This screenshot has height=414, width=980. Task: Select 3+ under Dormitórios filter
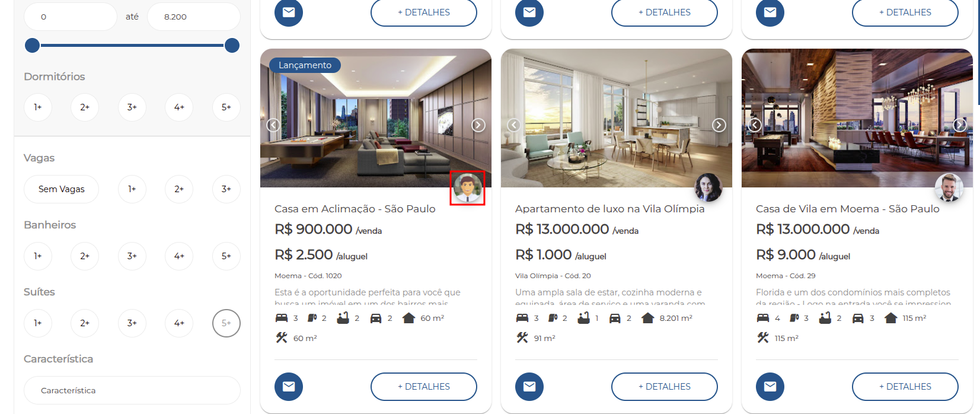(x=132, y=107)
